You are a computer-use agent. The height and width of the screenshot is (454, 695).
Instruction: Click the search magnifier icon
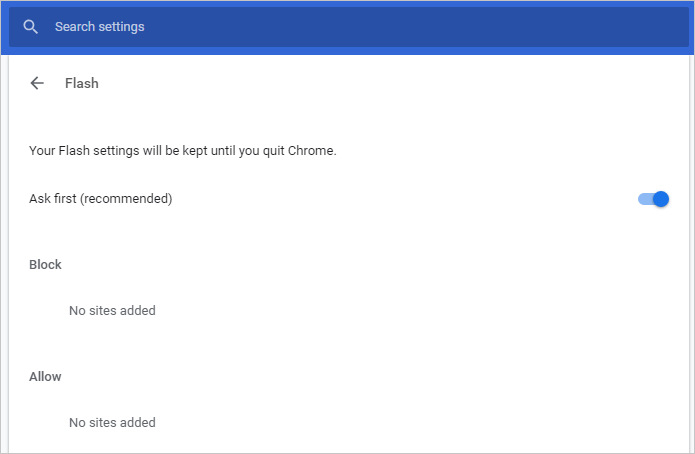click(31, 27)
